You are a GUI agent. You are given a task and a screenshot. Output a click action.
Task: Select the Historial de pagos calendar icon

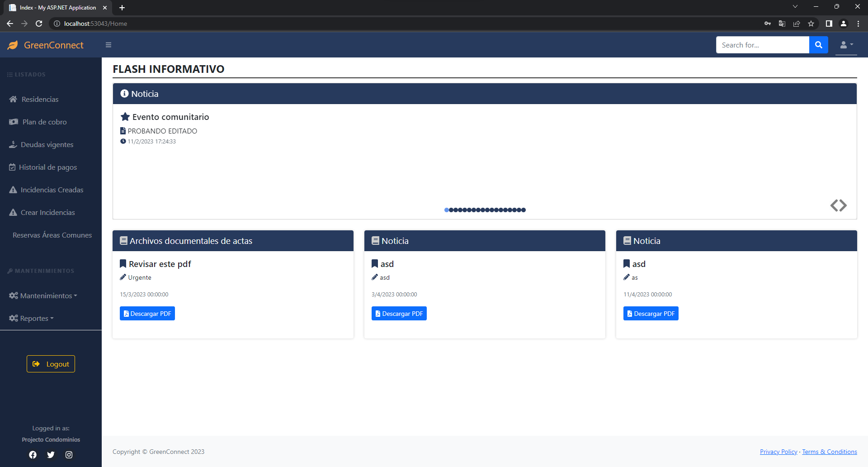[13, 167]
